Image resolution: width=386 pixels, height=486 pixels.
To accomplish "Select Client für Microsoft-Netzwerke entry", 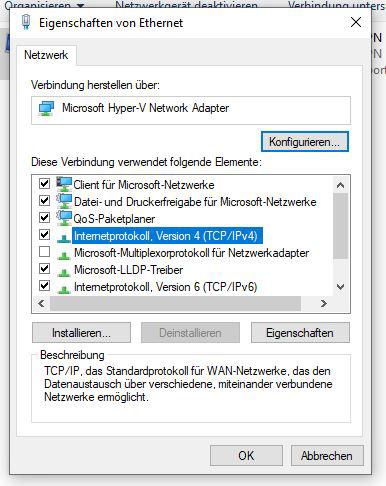I will pyautogui.click(x=144, y=185).
